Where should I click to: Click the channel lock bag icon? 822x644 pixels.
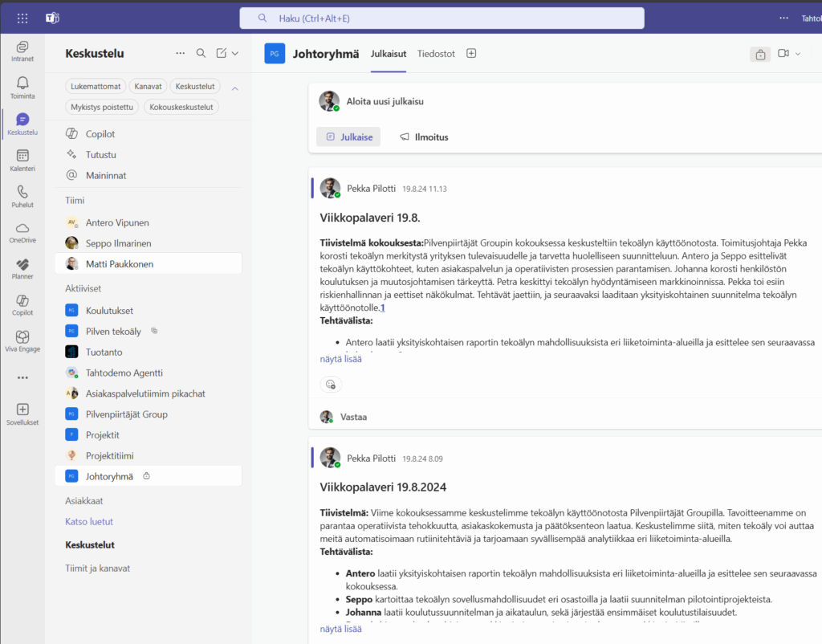(760, 54)
